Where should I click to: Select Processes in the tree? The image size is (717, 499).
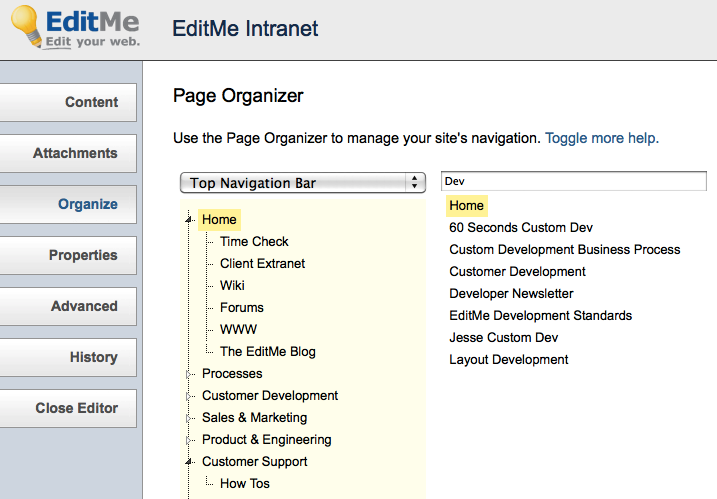pos(232,373)
